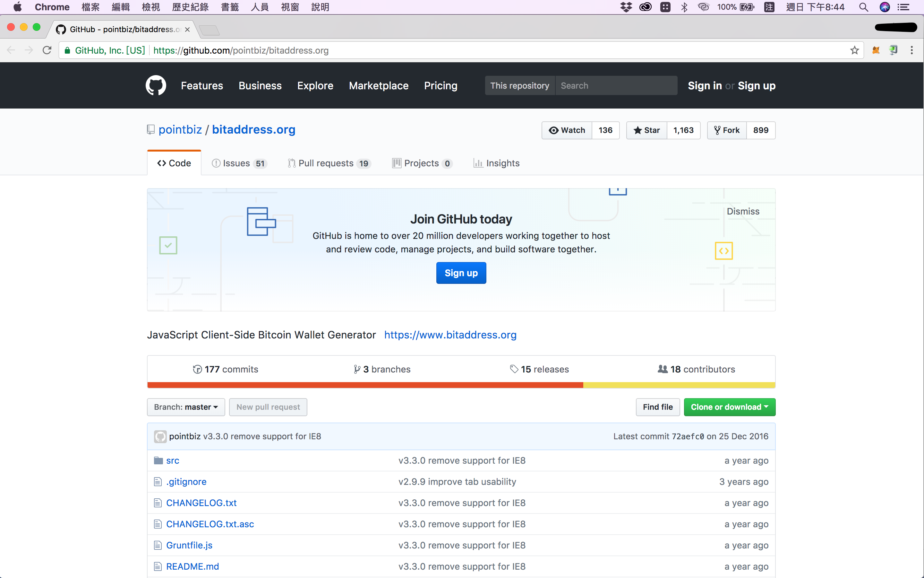Viewport: 924px width, 578px height.
Task: Click the pointbiz avatar in latest commit row
Action: tap(160, 436)
